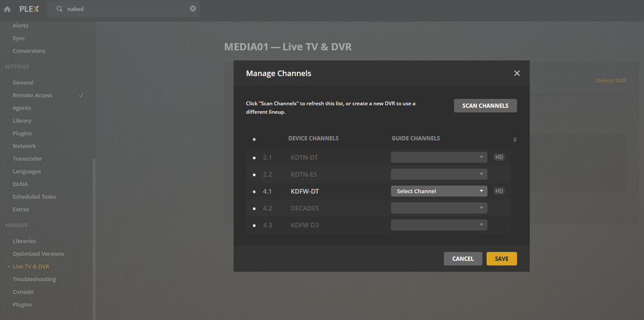Toggle checkbox for channel 4.1 KDFW-DT
The image size is (644, 320).
pos(254,191)
